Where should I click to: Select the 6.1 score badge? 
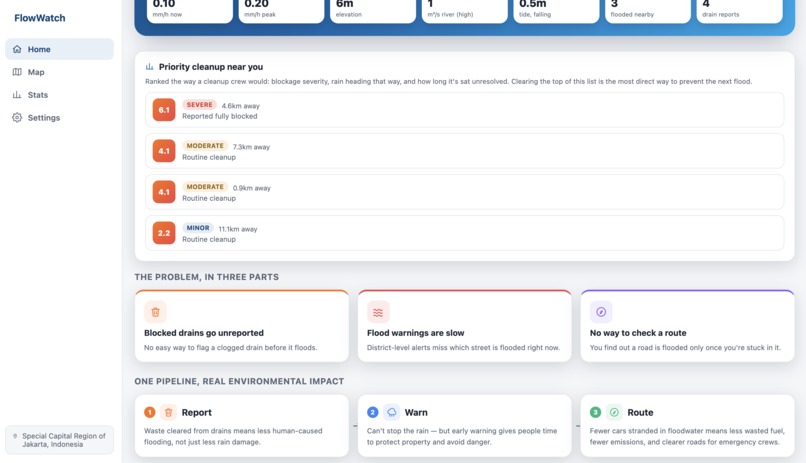click(x=164, y=110)
